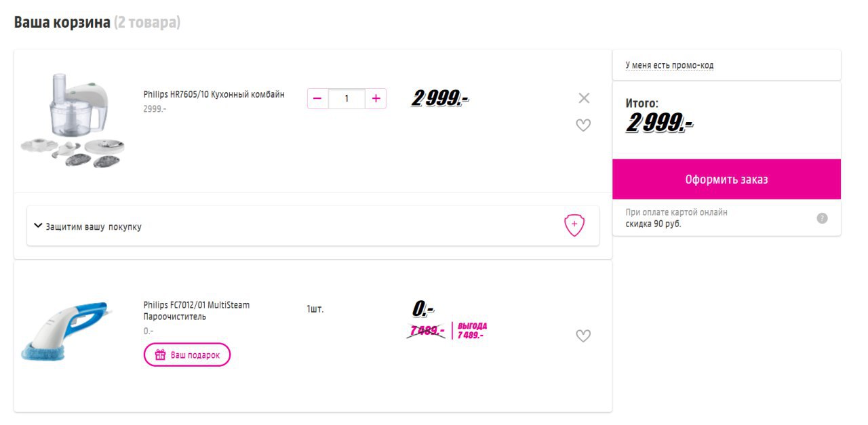Click the gray question mark help icon
Viewport: 868px width, 425px height.
[822, 218]
